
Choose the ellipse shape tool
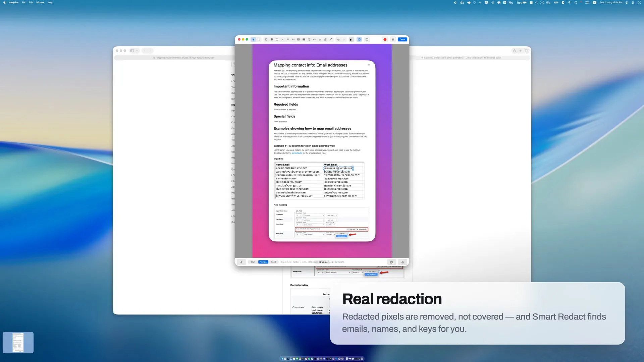pyautogui.click(x=277, y=40)
